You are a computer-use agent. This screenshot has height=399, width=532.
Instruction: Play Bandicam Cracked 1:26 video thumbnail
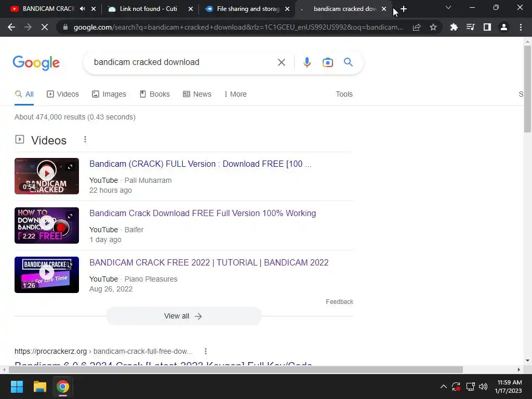[47, 275]
